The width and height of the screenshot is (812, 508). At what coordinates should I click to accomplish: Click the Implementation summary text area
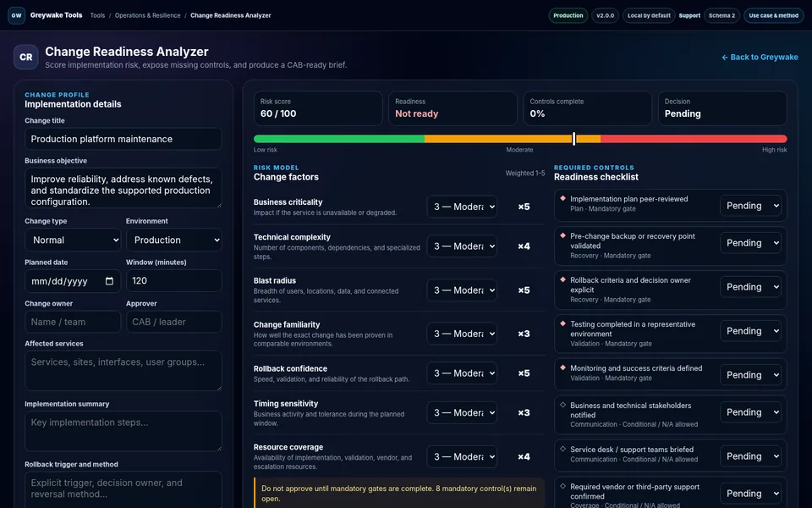[x=123, y=431]
